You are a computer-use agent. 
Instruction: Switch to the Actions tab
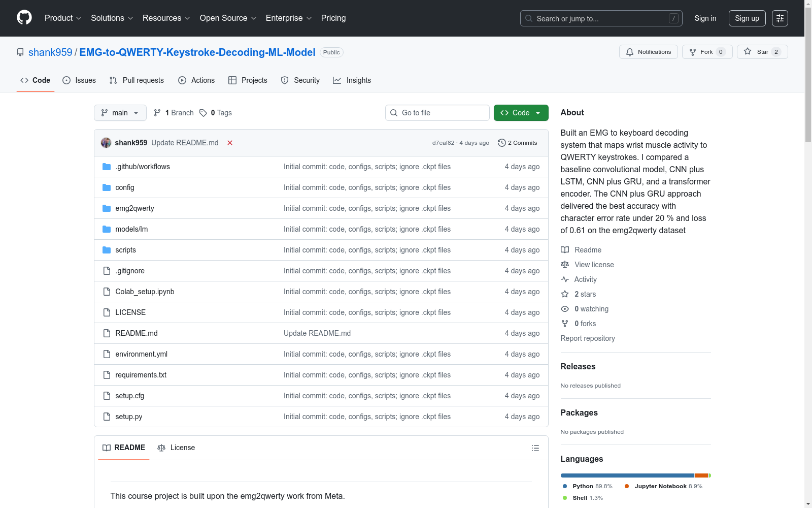(196, 80)
